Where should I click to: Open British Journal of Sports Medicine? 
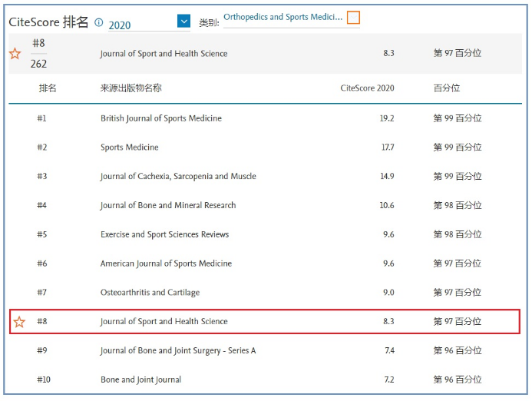(x=160, y=118)
